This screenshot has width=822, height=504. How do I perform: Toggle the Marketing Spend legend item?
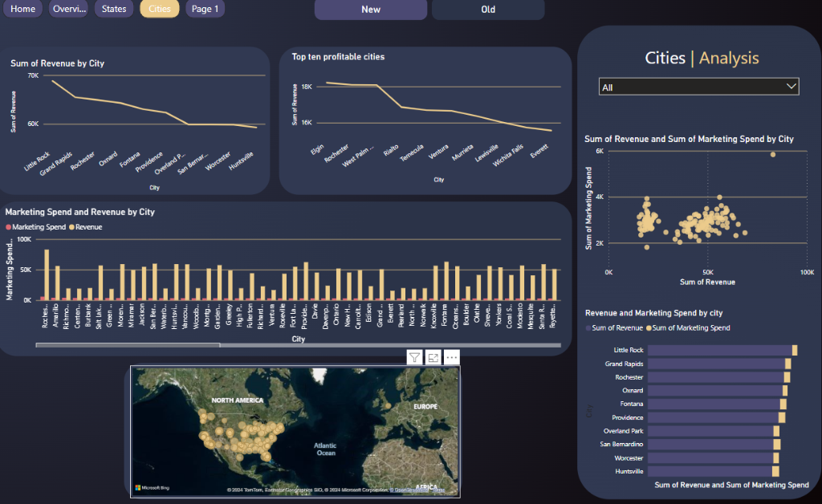pyautogui.click(x=39, y=227)
